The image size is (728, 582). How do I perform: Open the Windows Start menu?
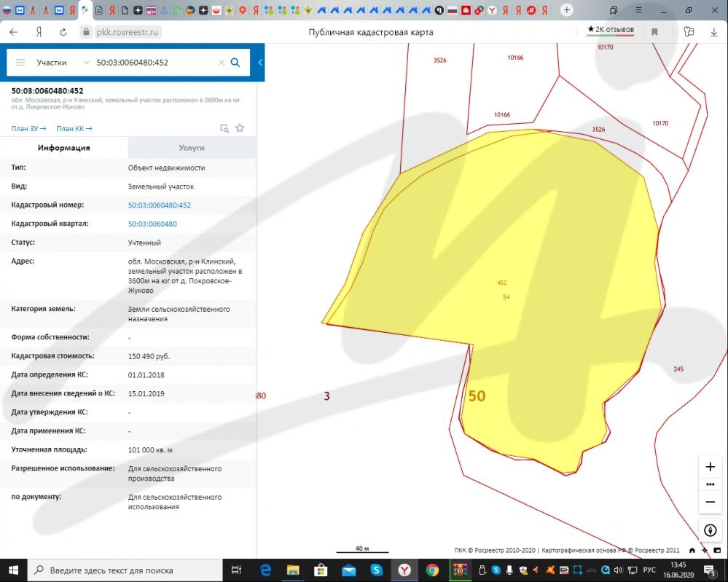(13, 570)
